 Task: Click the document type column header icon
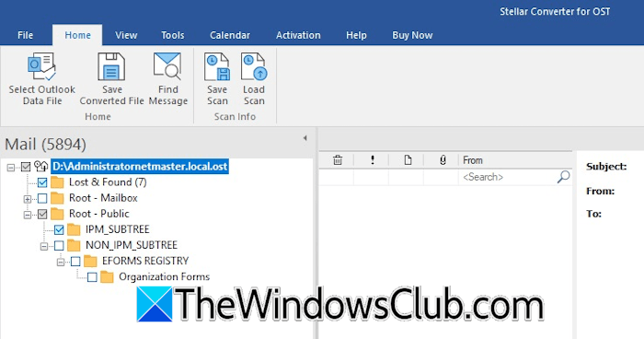408,160
